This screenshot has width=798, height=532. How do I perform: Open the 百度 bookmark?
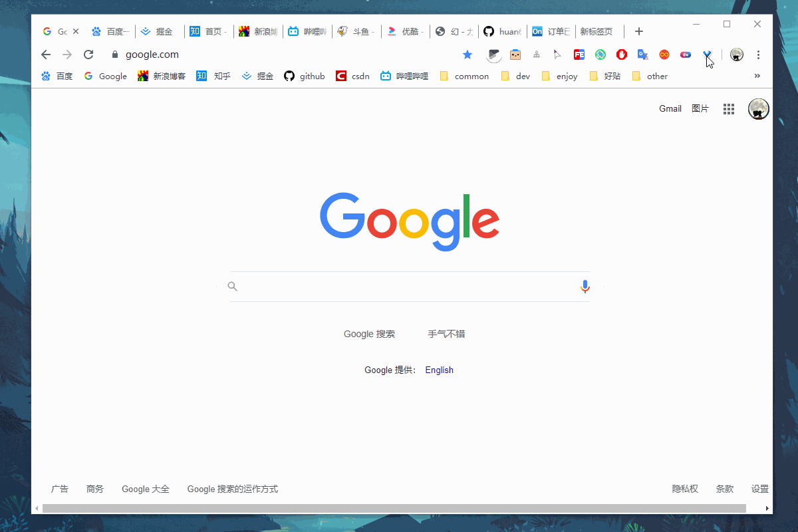57,76
